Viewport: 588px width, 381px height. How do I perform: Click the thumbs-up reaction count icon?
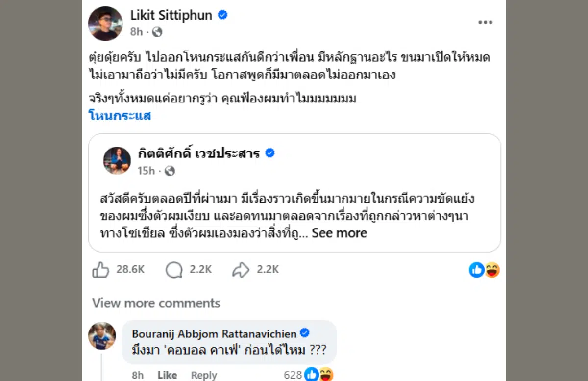click(x=476, y=270)
